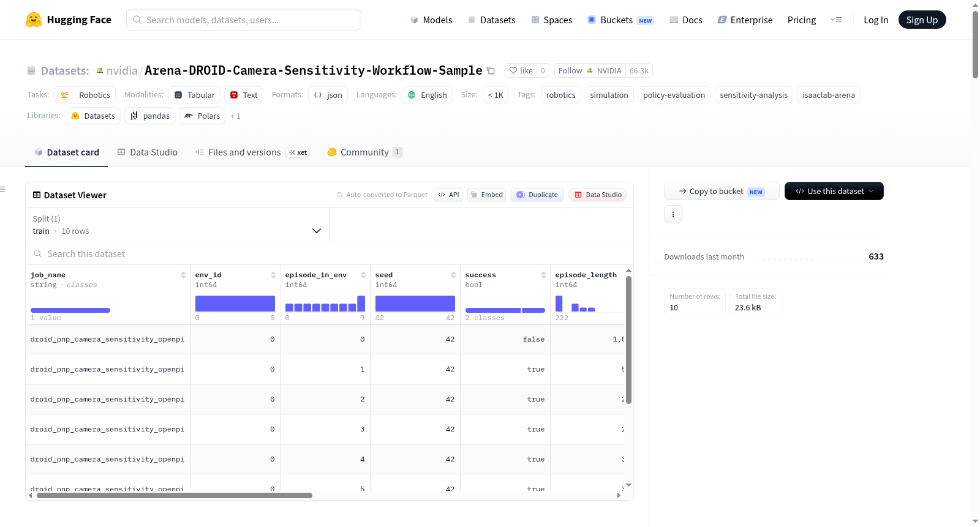Open the Files and versions tab
This screenshot has width=980, height=527.
tap(252, 152)
